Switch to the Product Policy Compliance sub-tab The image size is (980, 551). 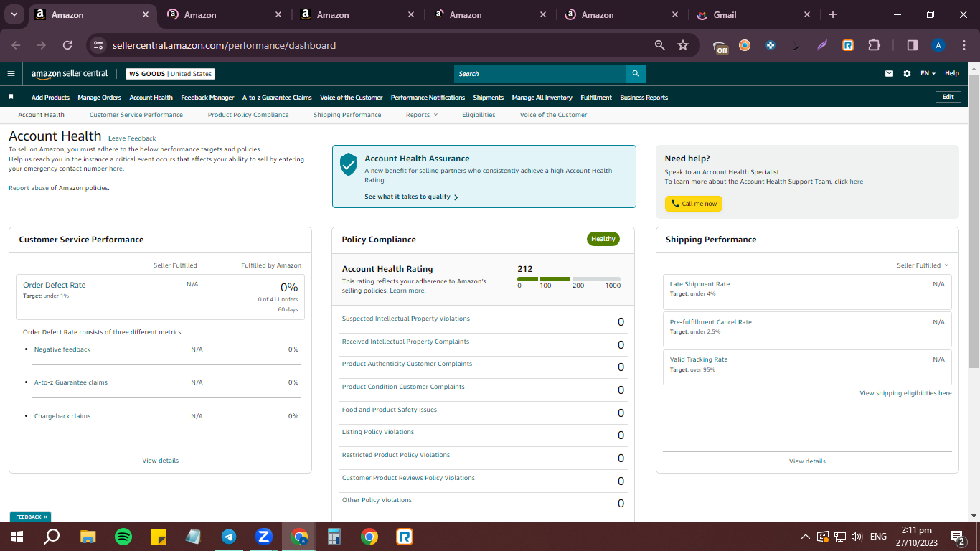click(x=248, y=115)
